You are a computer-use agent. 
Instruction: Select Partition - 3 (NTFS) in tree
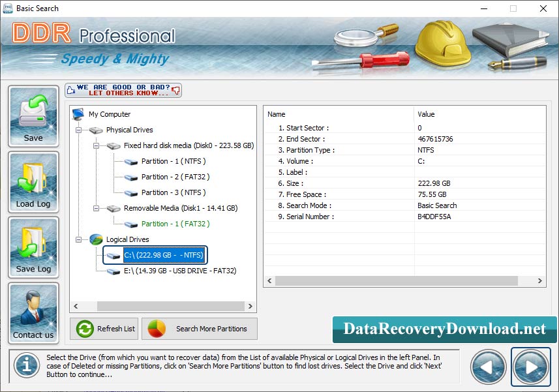(x=174, y=192)
